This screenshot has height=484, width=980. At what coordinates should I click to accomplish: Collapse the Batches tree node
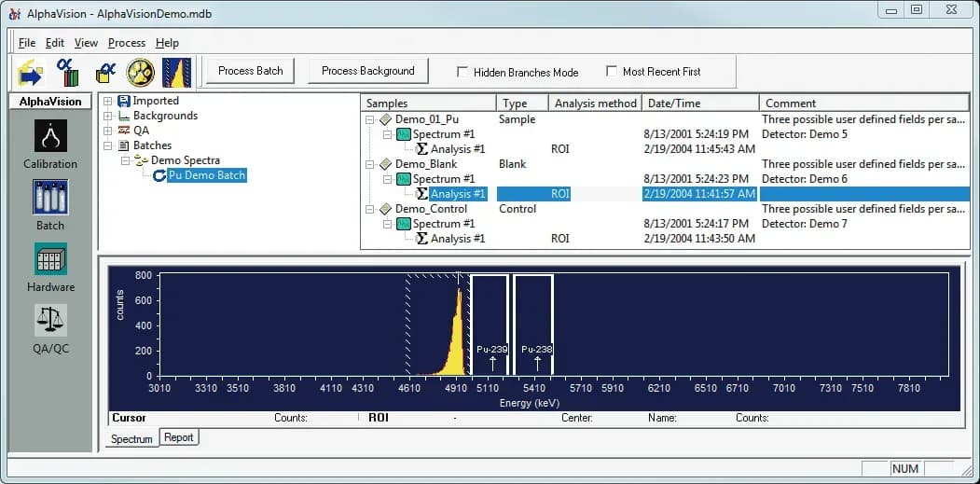108,145
